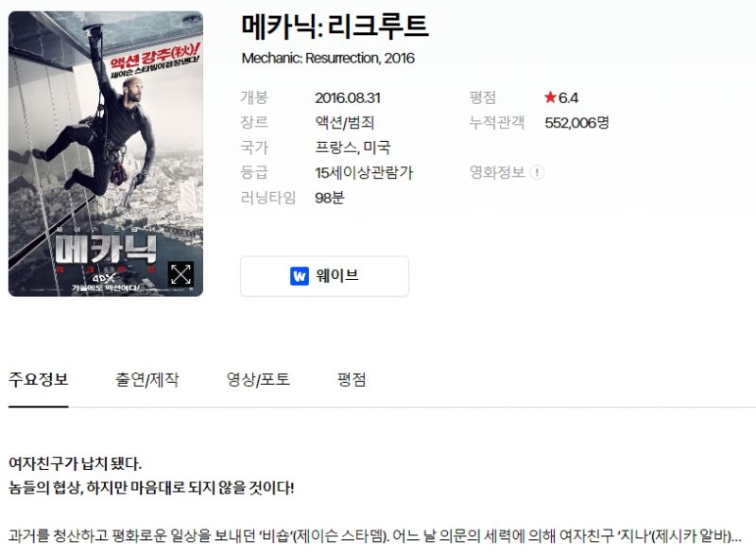Screen dimensions: 756x557
Task: Click the bold headline 여자친구가 납치됐다
Action: pyautogui.click(x=76, y=463)
